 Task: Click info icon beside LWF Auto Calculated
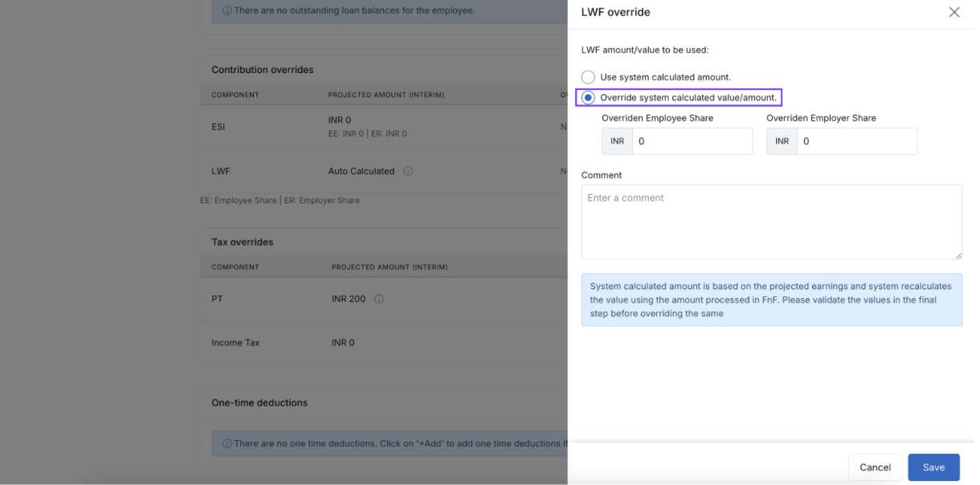click(408, 171)
